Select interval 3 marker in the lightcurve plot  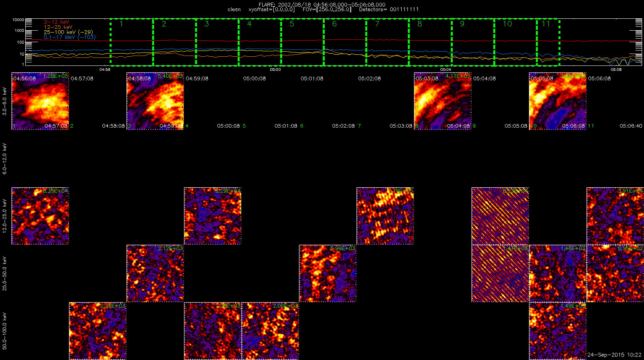coord(207,24)
